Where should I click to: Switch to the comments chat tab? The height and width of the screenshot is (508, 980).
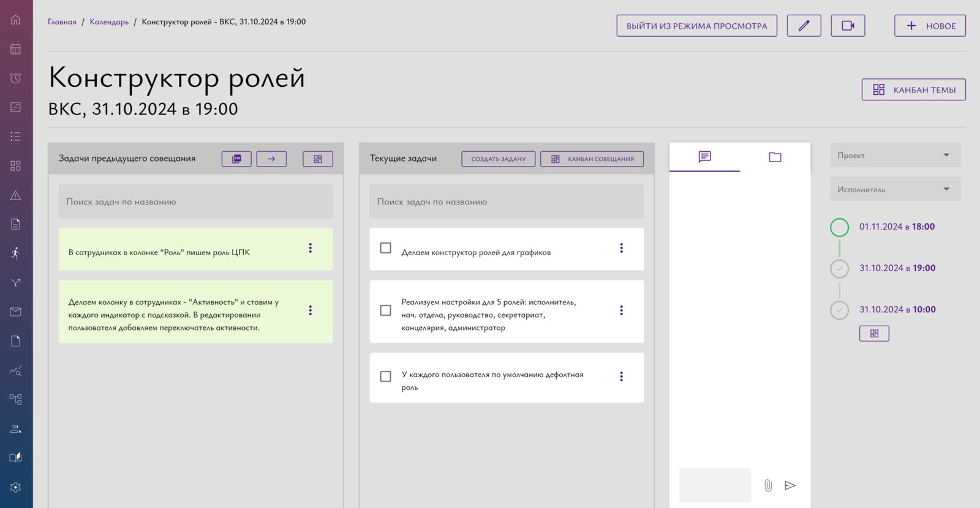pos(705,157)
